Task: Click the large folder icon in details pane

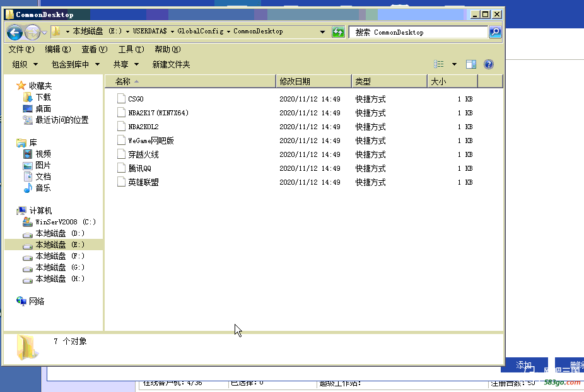Action: pyautogui.click(x=27, y=347)
